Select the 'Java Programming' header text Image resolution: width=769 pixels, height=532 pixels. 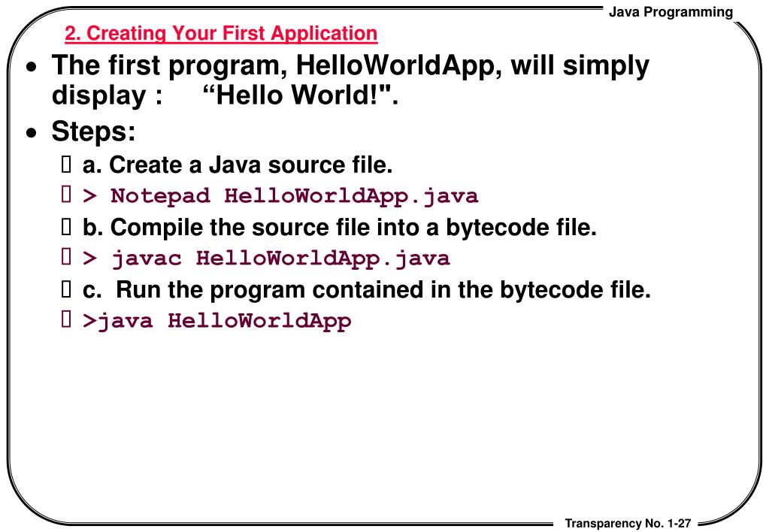tap(671, 12)
